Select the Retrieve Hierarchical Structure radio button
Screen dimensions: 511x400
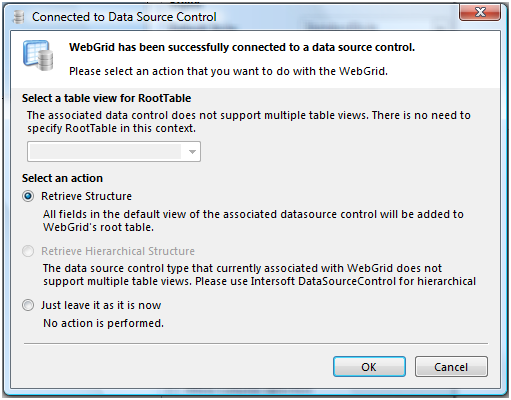tap(28, 251)
